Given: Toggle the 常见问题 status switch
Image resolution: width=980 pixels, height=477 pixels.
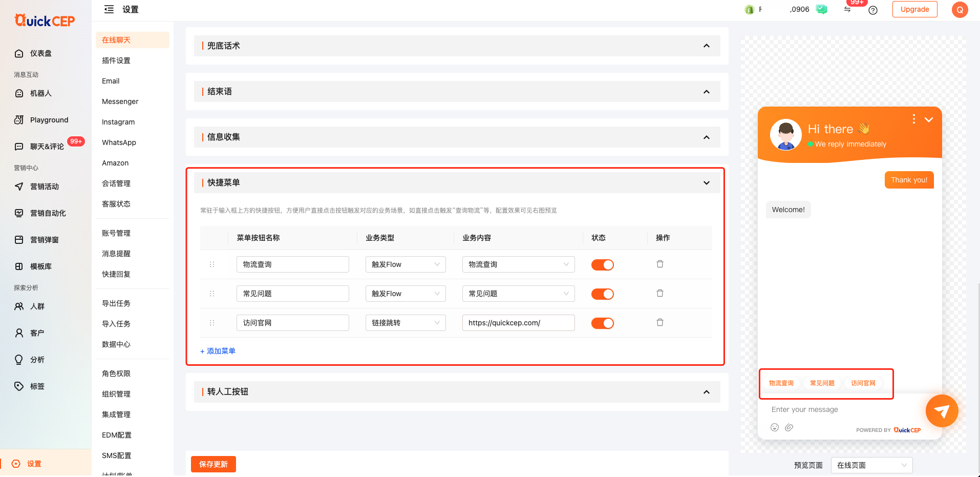Looking at the screenshot, I should pos(603,294).
